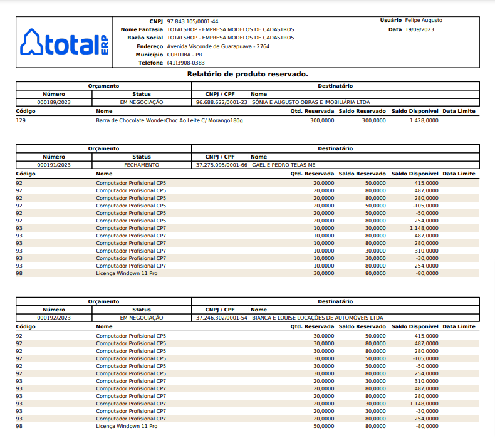Image resolution: width=495 pixels, height=448 pixels.
Task: Click the recipient CNPJ 37.275.095/0001-66
Action: click(222, 165)
